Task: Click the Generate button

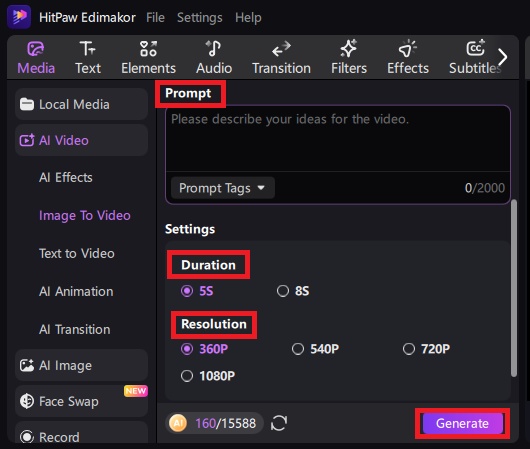Action: [462, 423]
